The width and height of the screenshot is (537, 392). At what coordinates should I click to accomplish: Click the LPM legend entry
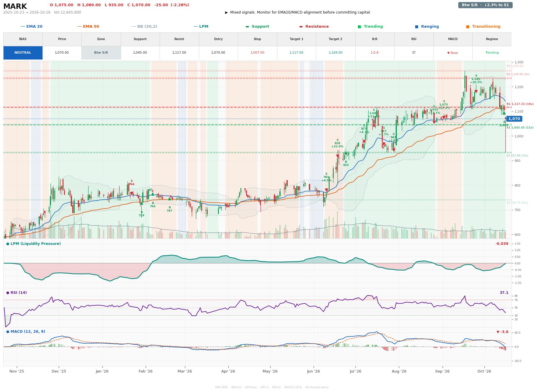(201, 27)
